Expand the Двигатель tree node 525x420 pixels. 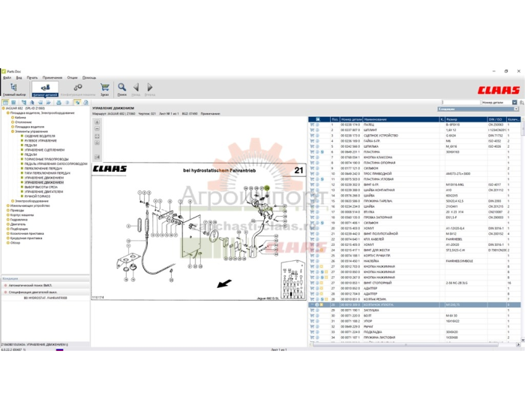point(8,224)
